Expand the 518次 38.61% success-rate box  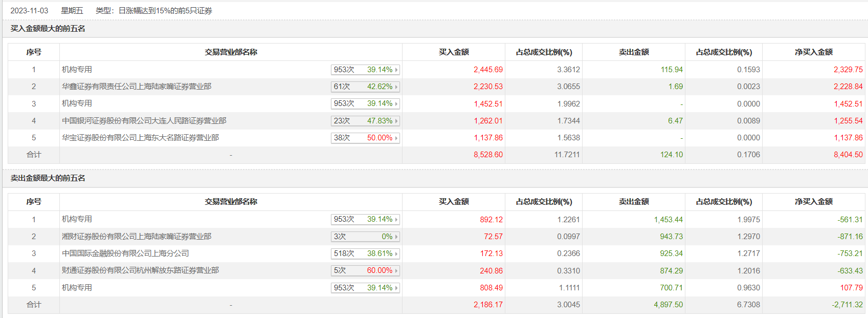[365, 253]
